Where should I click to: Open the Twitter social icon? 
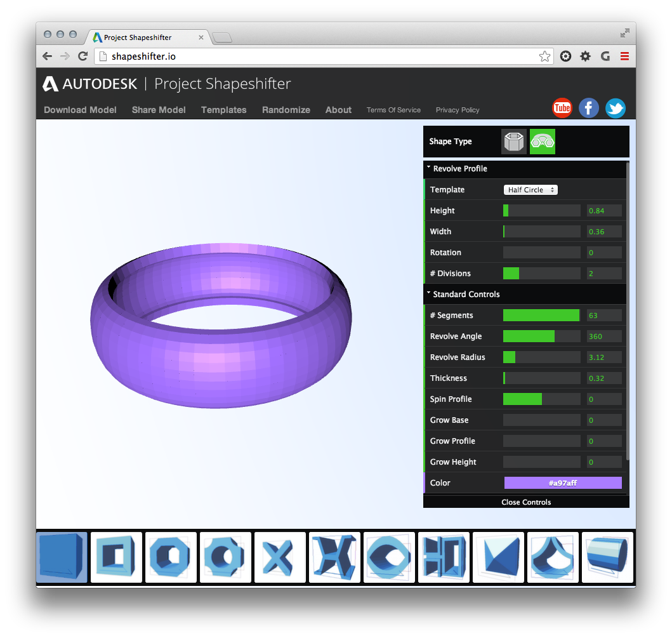tap(615, 109)
